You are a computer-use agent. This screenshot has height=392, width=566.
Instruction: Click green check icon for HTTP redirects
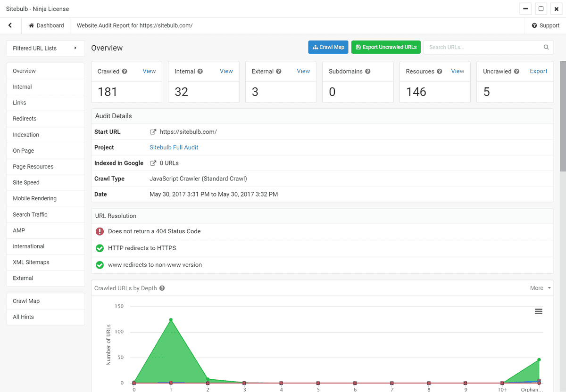tap(100, 248)
